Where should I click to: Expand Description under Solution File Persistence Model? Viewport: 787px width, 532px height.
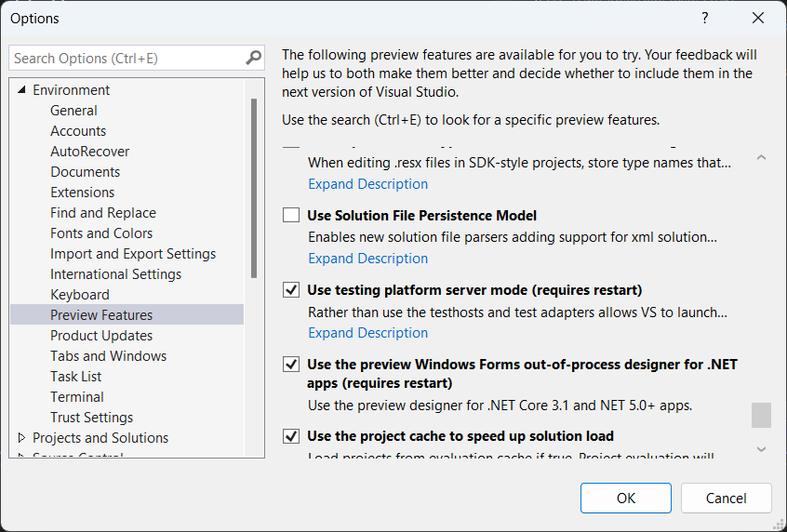point(367,259)
